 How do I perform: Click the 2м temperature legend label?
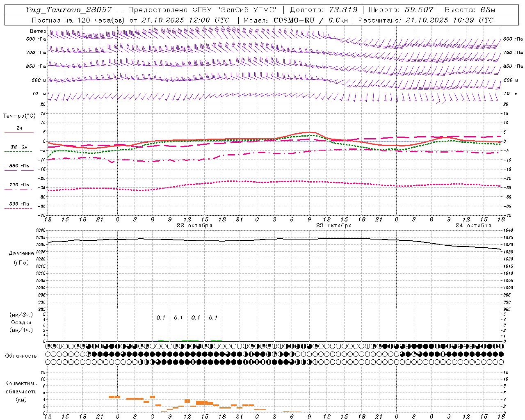coord(19,128)
